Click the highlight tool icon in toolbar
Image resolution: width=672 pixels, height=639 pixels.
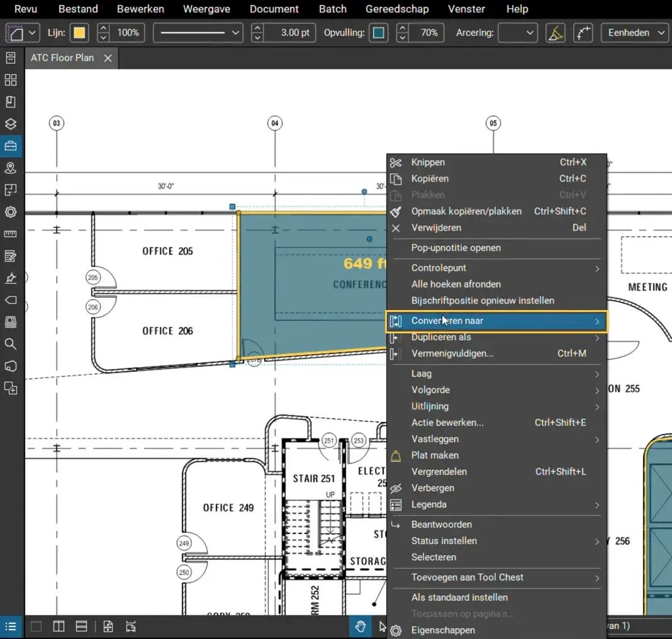[556, 33]
